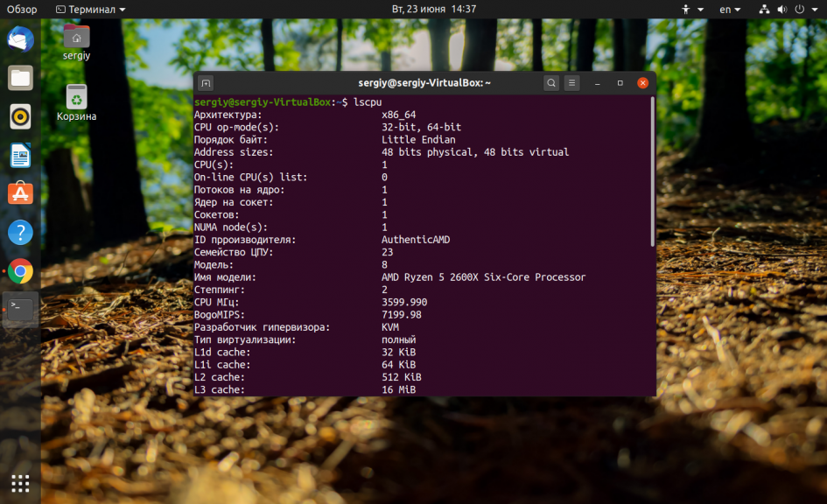Expand the Терминал app menu dropdown
The width and height of the screenshot is (827, 504).
(x=91, y=10)
